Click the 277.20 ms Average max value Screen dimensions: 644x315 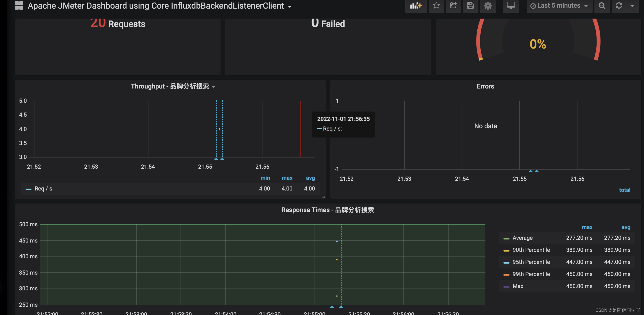pyautogui.click(x=579, y=238)
